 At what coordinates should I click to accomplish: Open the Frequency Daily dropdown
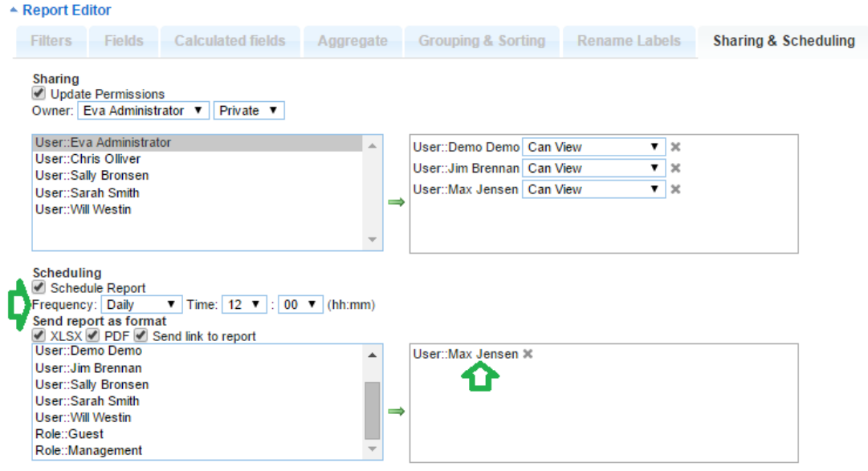tap(141, 305)
